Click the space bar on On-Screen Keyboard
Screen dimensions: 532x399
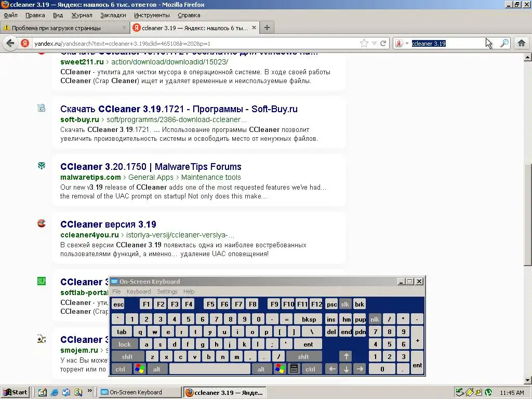[x=210, y=369]
